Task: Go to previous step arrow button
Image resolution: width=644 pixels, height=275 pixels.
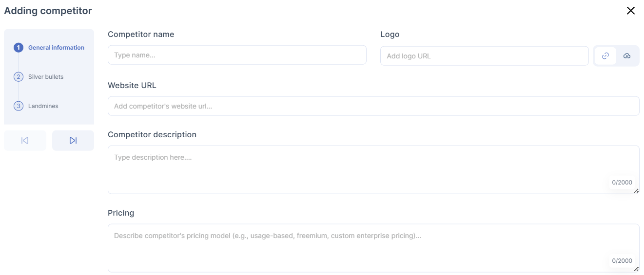Action: (x=25, y=141)
